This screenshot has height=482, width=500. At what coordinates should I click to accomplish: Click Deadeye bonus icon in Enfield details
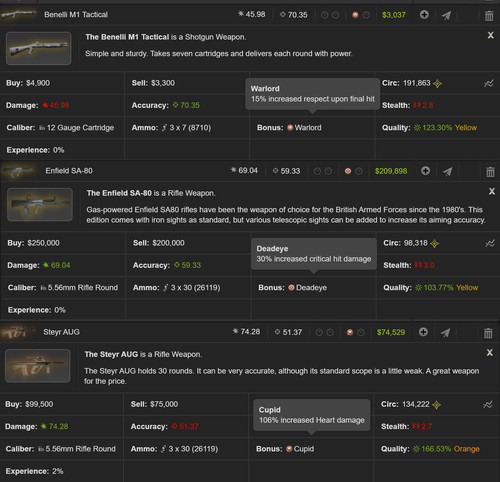291,288
